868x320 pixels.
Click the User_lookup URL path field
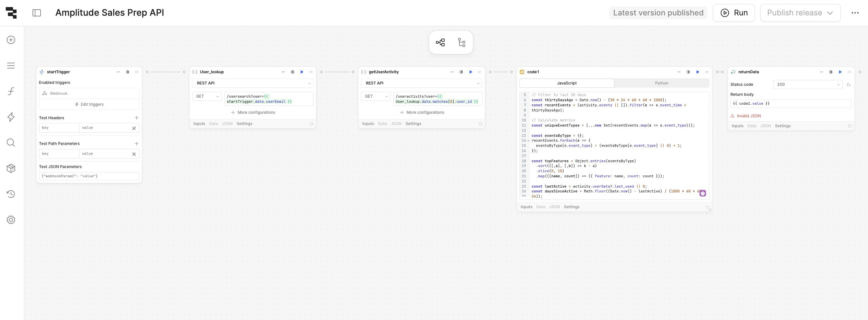(x=269, y=99)
